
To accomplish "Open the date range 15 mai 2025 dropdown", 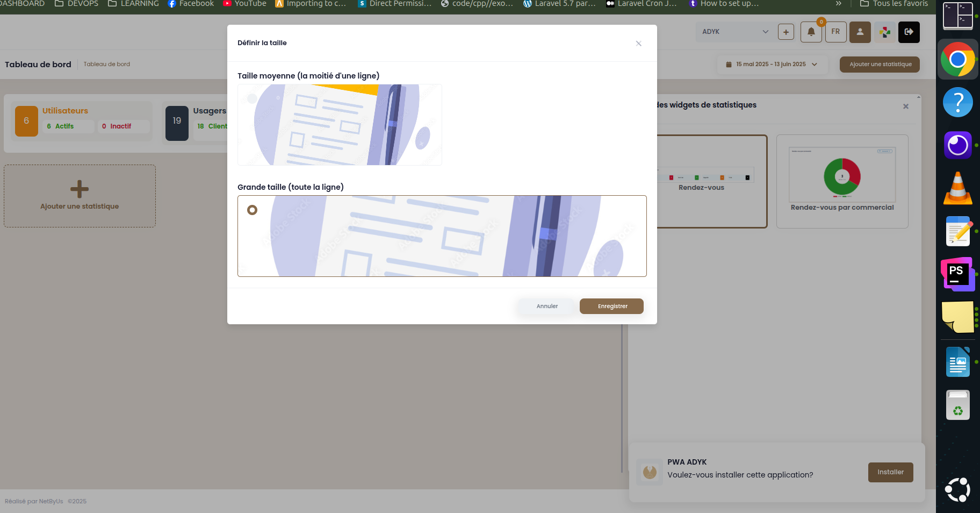I will 771,65.
